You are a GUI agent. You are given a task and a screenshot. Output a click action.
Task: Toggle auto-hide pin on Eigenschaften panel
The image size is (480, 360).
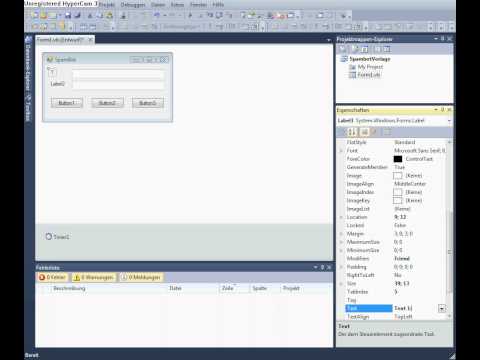(443, 110)
